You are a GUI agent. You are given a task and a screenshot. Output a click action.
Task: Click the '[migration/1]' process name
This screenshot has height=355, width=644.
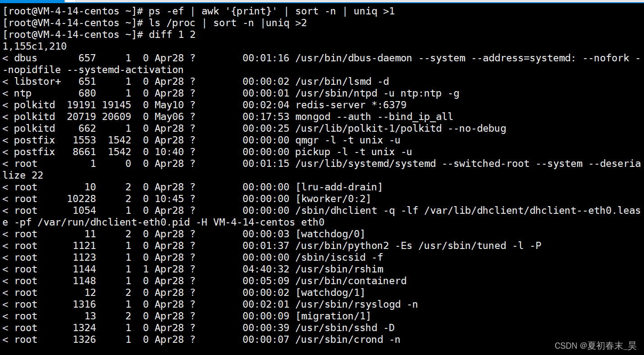[333, 316]
